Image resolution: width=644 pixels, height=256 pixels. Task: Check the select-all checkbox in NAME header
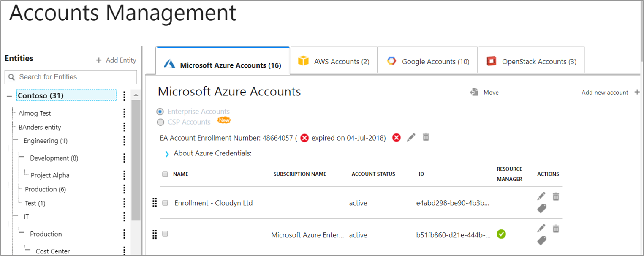tap(165, 174)
